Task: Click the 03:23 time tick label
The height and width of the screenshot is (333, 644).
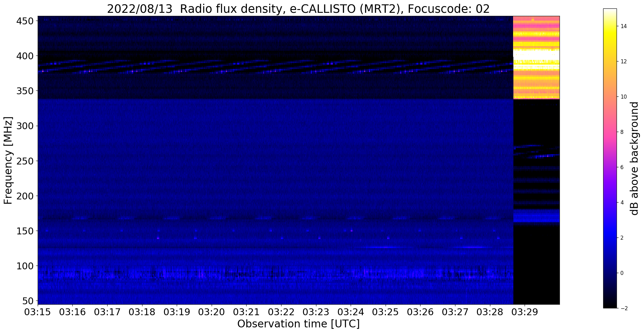Action: click(316, 312)
